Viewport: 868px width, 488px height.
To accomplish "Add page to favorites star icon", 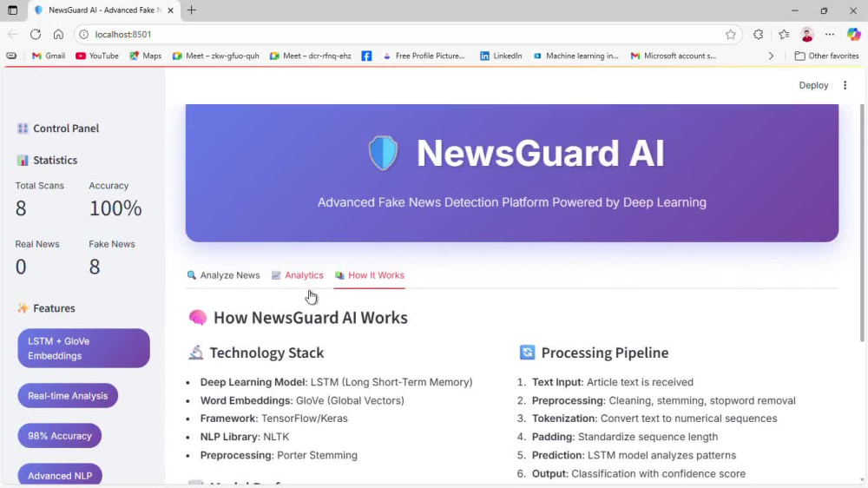I will coord(731,35).
